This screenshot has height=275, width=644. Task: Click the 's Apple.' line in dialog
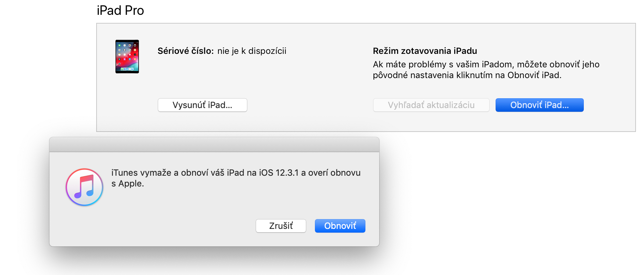coord(128,184)
